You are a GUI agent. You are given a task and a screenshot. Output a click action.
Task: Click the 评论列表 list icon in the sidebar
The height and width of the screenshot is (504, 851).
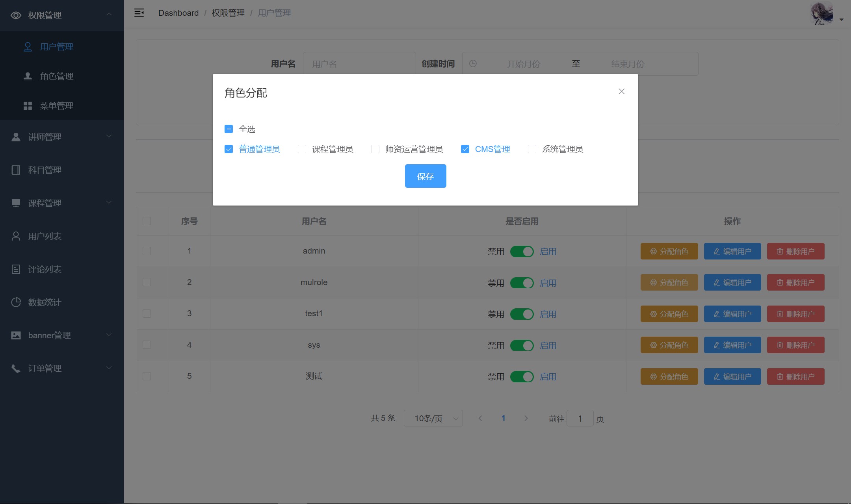[16, 269]
